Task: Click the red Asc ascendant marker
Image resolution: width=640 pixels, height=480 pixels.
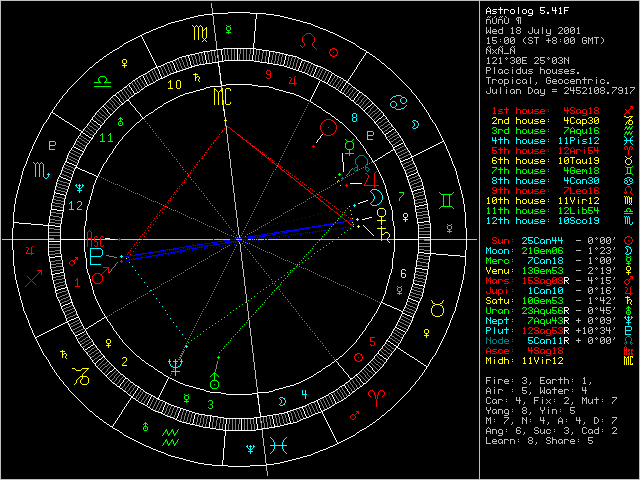Action: (96, 239)
